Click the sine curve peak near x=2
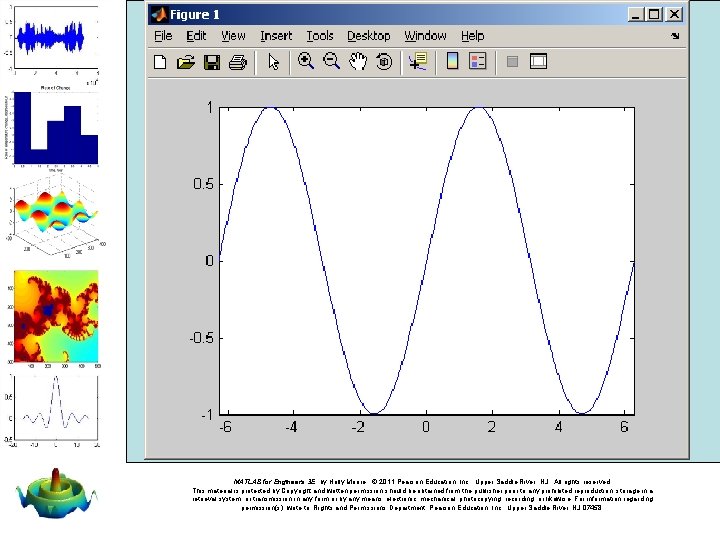The height and width of the screenshot is (540, 720). click(479, 108)
